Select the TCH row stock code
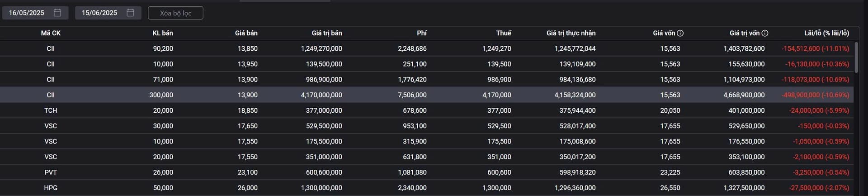 coord(51,110)
